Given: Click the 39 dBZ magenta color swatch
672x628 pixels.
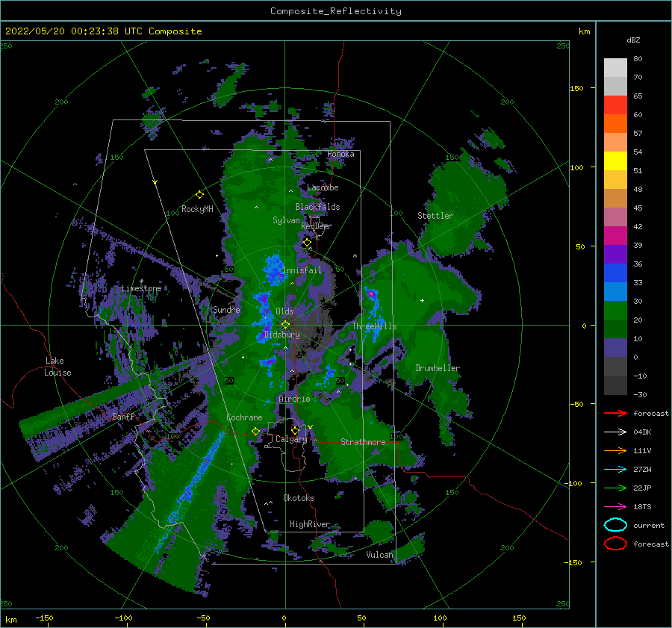Looking at the screenshot, I should (x=615, y=236).
